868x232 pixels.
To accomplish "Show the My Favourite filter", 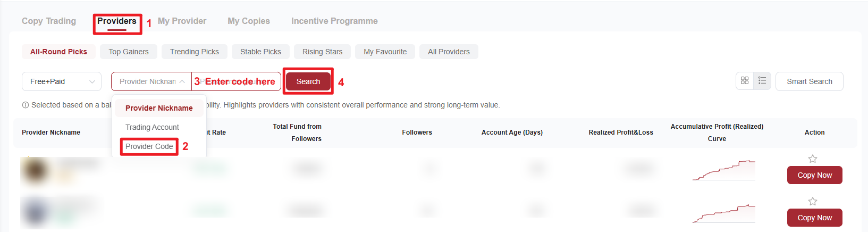I will point(385,52).
